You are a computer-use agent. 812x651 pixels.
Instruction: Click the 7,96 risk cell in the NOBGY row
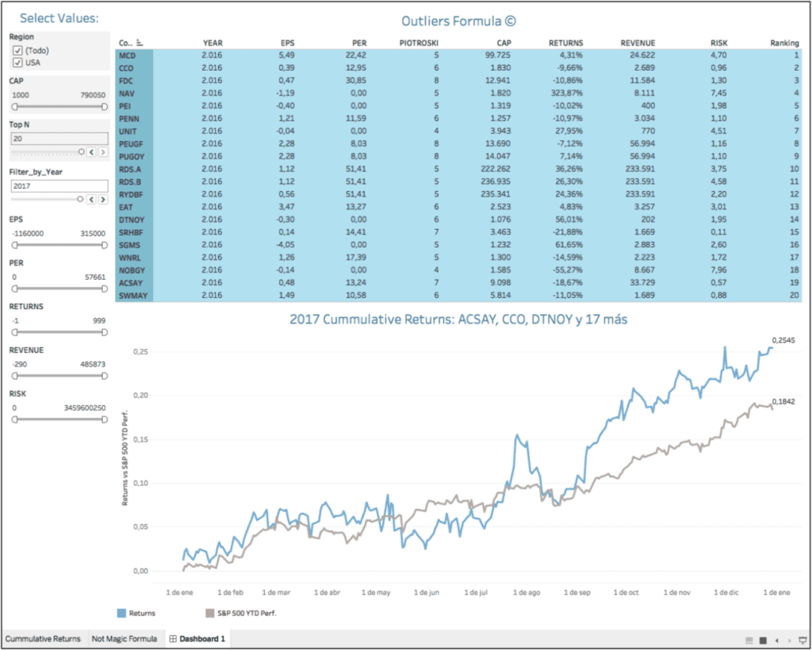click(x=718, y=270)
